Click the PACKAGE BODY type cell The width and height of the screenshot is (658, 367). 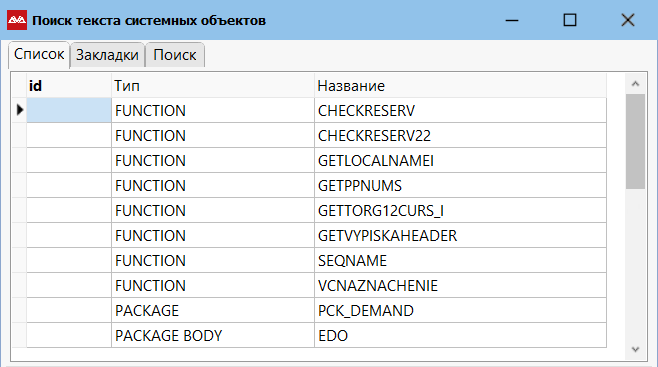pos(213,336)
